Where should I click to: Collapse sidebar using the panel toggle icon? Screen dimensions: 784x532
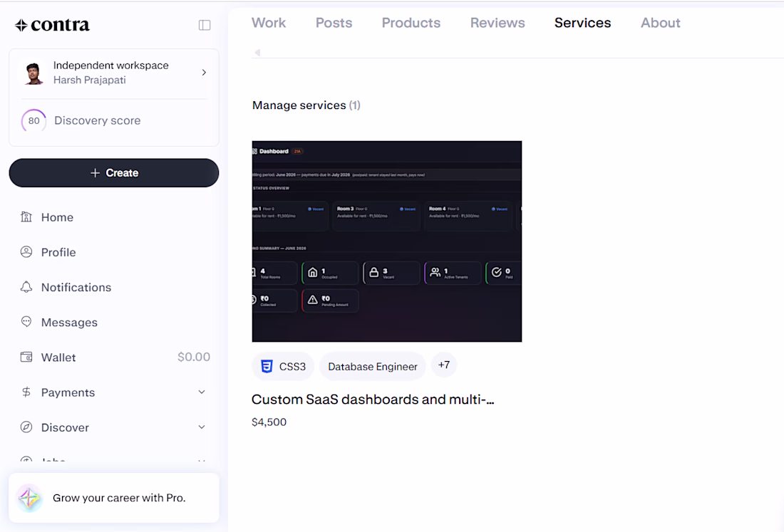[x=205, y=25]
